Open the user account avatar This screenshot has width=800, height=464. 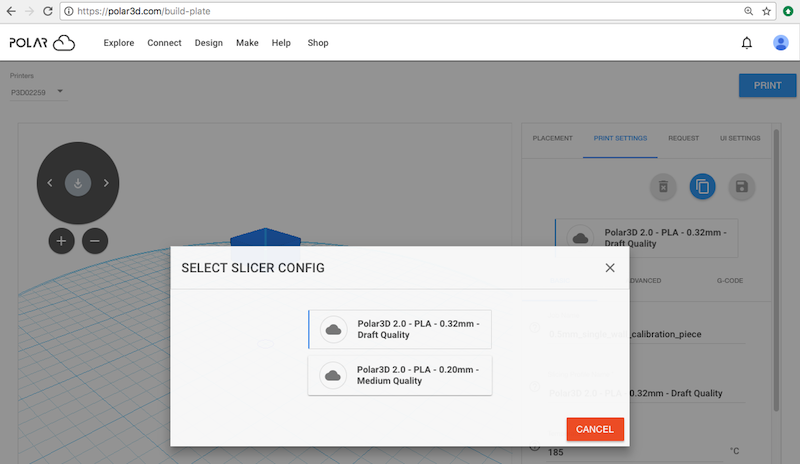click(x=781, y=43)
